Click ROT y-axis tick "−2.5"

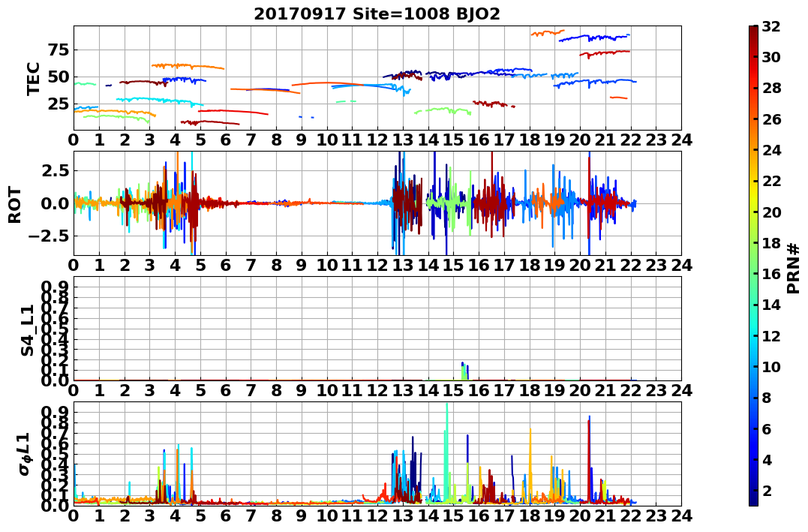[50, 236]
